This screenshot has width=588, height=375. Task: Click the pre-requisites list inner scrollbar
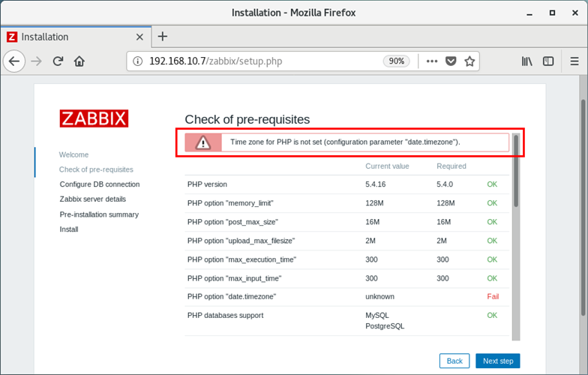point(516,171)
